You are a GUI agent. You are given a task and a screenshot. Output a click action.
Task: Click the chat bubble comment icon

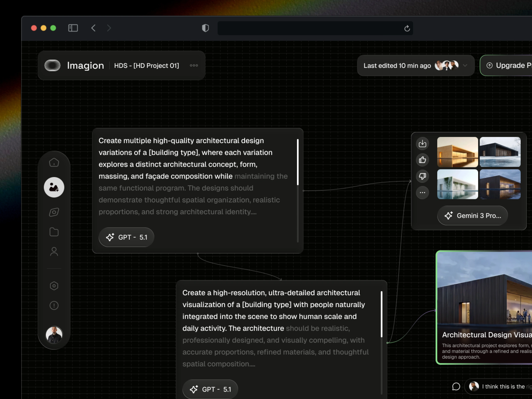click(456, 387)
